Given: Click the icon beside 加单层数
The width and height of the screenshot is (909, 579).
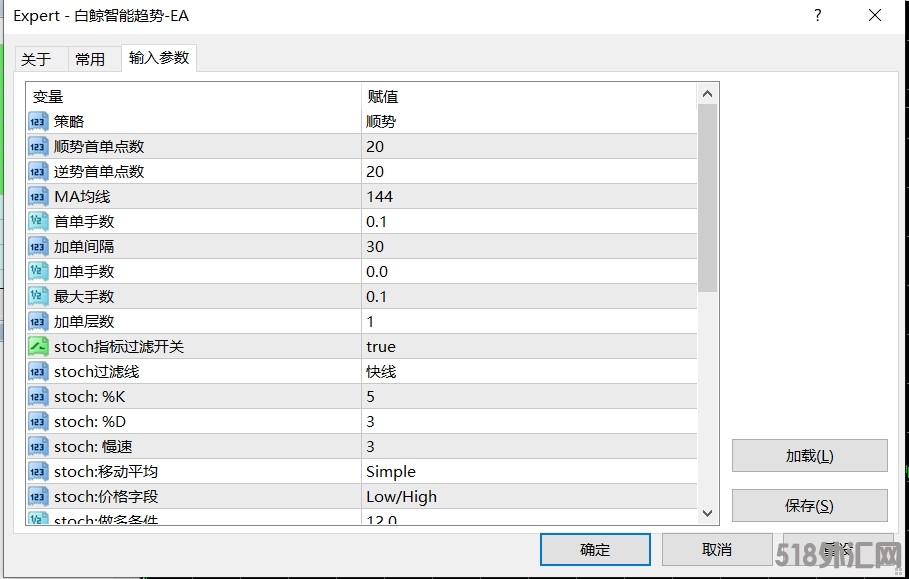Looking at the screenshot, I should [38, 322].
